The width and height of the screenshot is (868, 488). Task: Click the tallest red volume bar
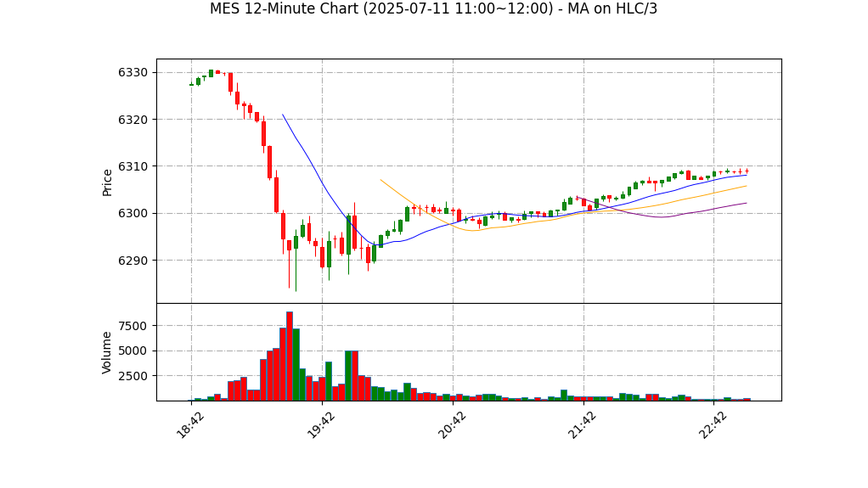pos(289,356)
